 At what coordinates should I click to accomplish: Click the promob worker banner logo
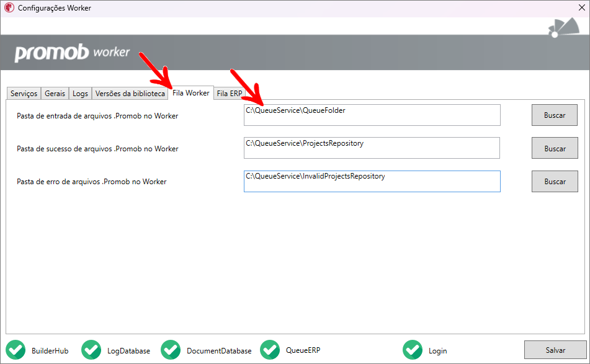72,53
